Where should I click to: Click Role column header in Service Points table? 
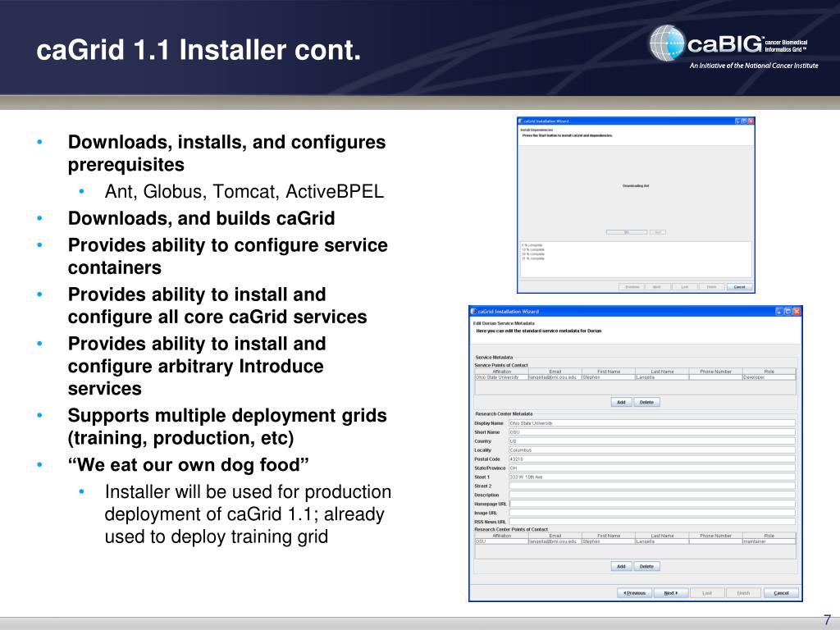(x=769, y=372)
